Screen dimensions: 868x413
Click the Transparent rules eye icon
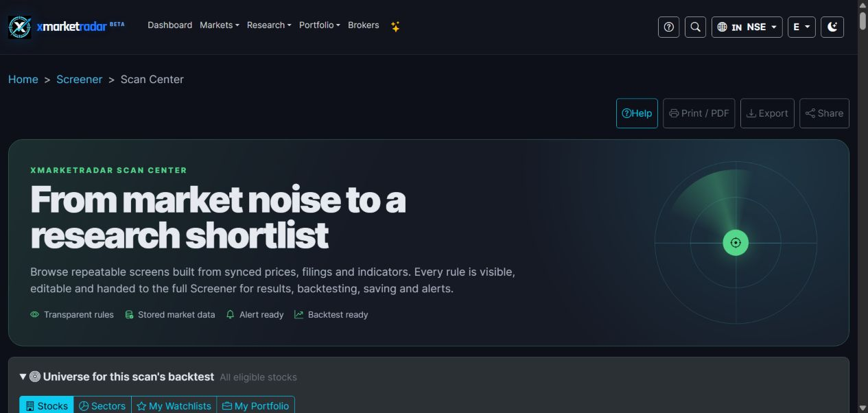(34, 315)
